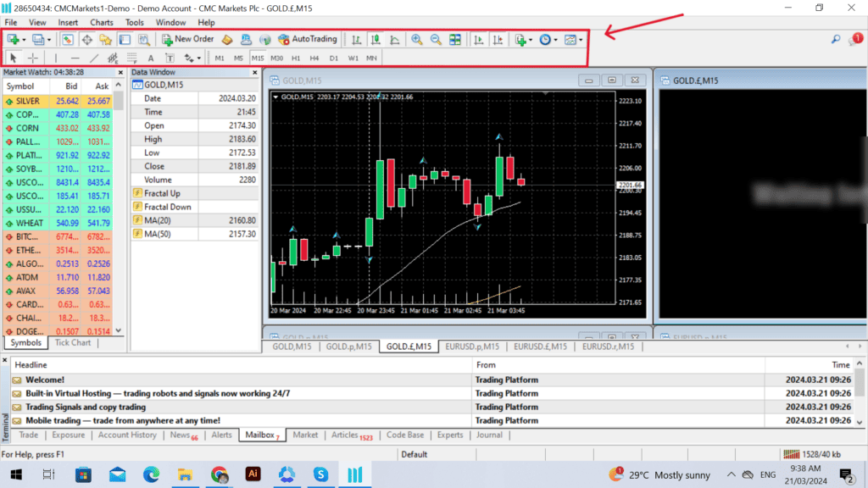Toggle the chart Auto Scroll button

click(479, 39)
